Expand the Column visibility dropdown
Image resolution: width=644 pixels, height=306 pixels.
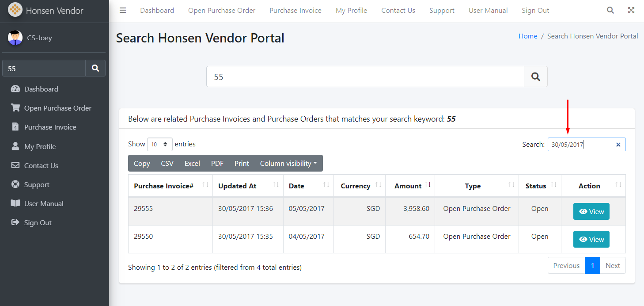[288, 163]
